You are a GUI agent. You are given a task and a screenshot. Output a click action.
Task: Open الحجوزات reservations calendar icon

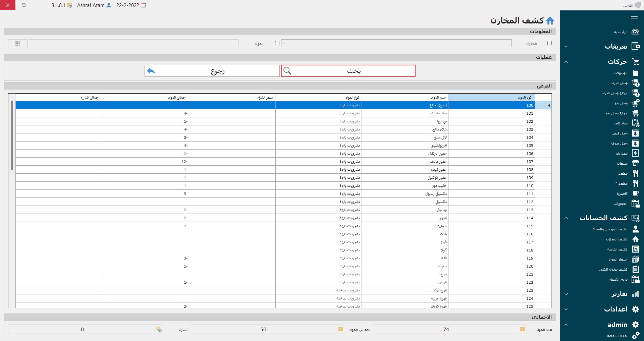click(635, 204)
